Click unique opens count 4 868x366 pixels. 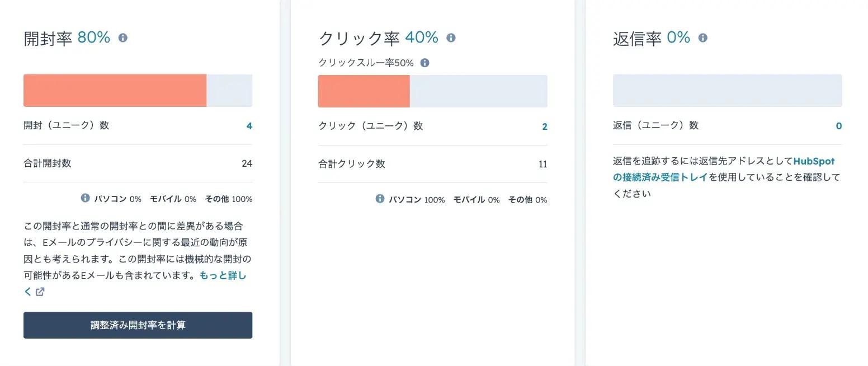click(249, 126)
